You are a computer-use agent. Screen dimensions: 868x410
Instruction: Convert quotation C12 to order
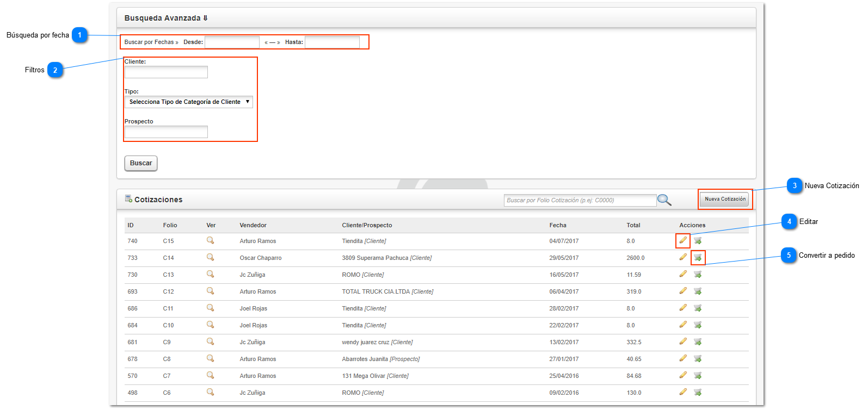click(698, 291)
